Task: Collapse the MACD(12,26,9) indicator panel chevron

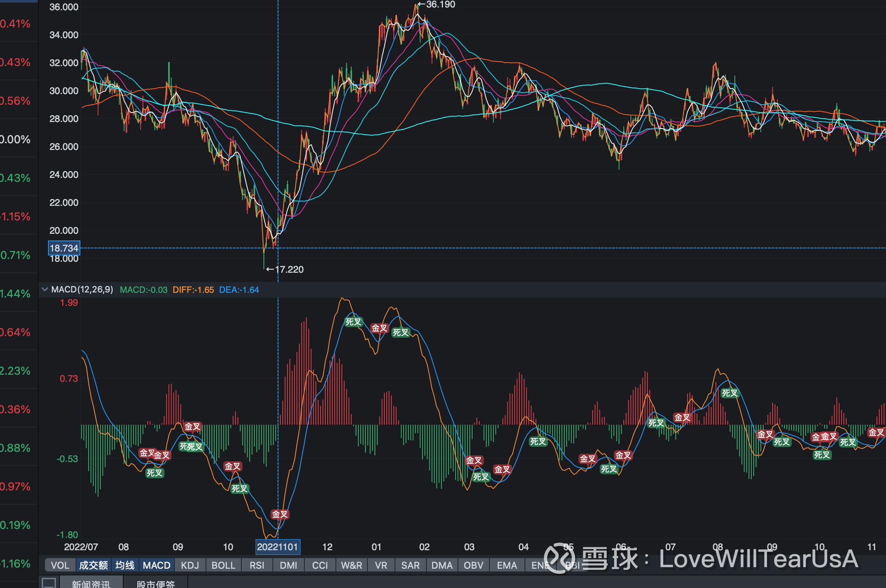Action: tap(45, 290)
